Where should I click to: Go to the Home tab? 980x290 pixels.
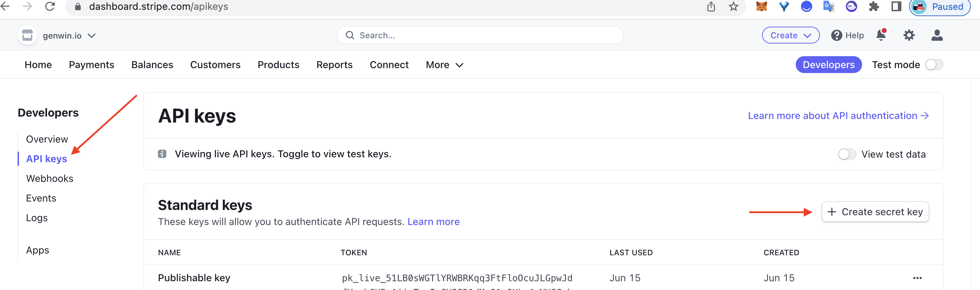[x=38, y=65]
